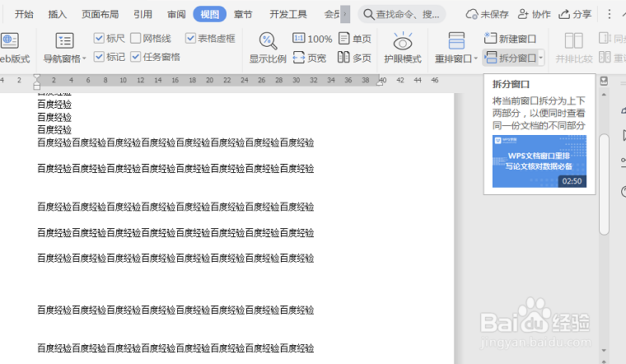Click the task pane icon above scrollbar

pyautogui.click(x=604, y=81)
